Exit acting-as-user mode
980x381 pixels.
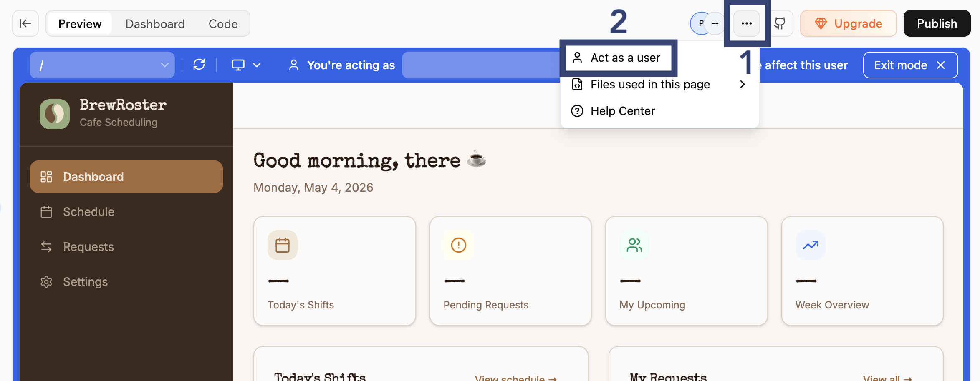point(910,65)
